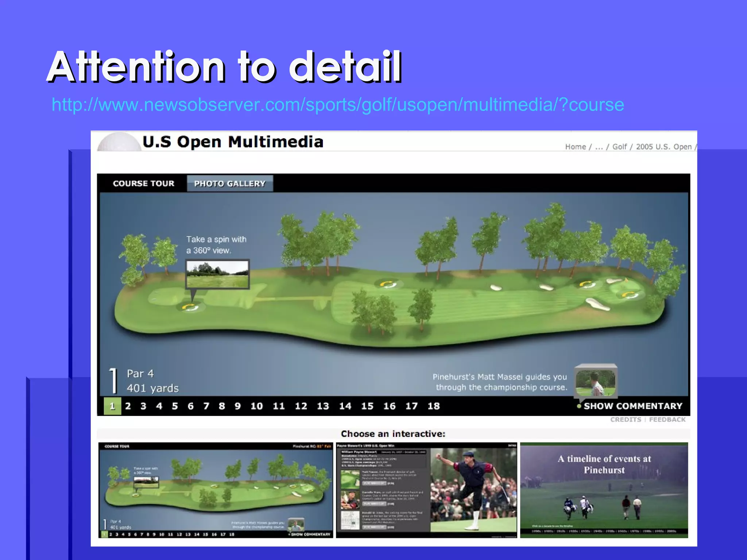Select hole 16 in the hole navigation
The image size is (747, 560).
click(x=390, y=406)
